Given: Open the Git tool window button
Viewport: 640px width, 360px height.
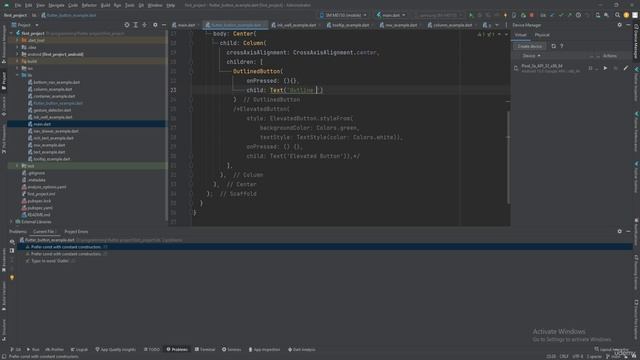Looking at the screenshot, I should 16,349.
